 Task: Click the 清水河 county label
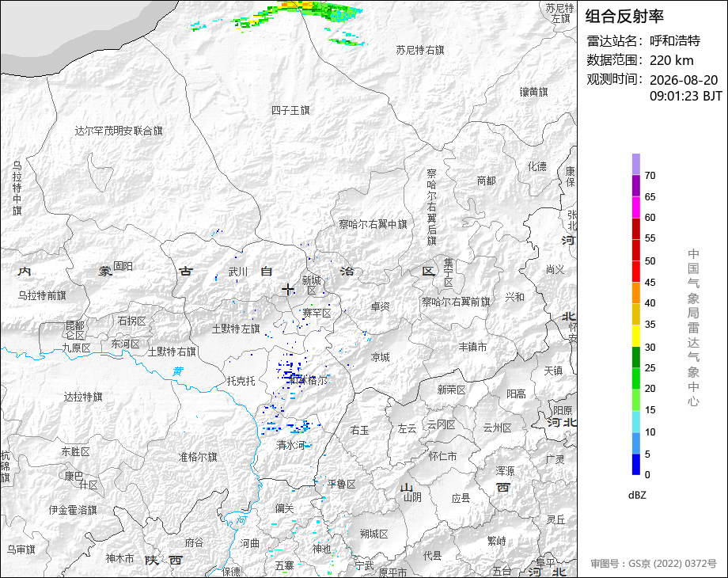[x=290, y=445]
